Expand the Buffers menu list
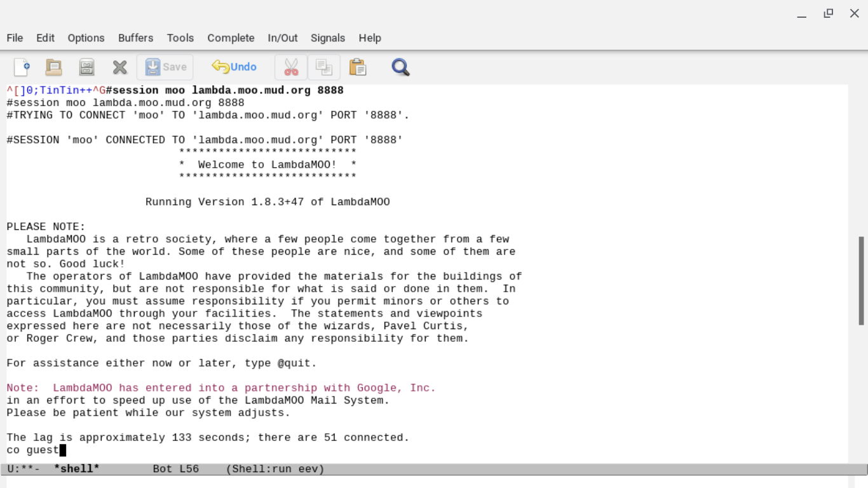The width and height of the screenshot is (868, 488). pos(135,38)
